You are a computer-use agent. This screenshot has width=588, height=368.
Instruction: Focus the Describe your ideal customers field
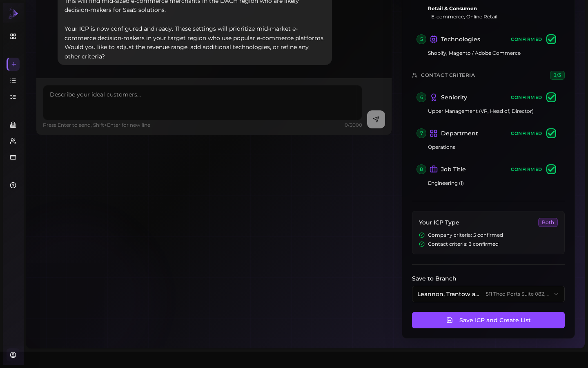pyautogui.click(x=203, y=103)
